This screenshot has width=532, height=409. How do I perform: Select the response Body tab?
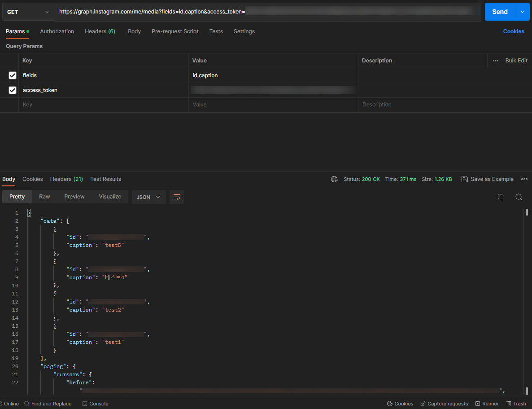pos(9,179)
